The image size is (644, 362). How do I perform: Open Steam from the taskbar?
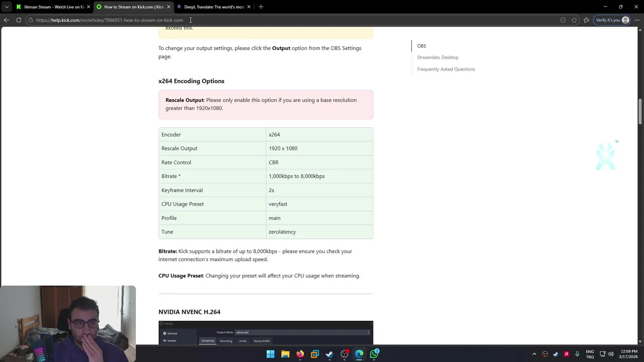tap(330, 354)
